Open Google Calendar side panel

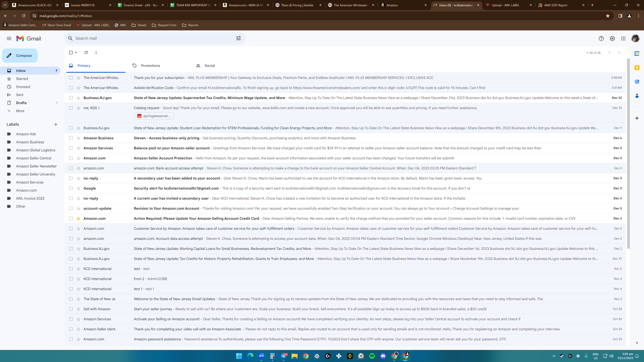(x=637, y=54)
